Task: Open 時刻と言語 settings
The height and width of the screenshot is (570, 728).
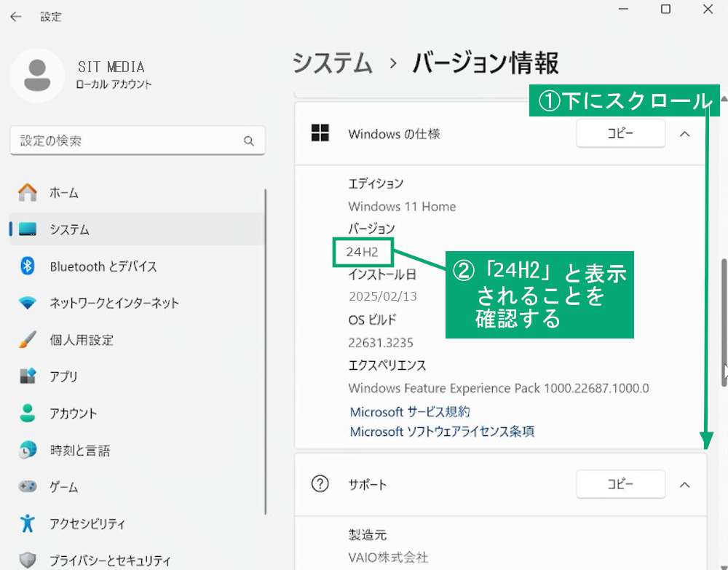Action: tap(137, 450)
